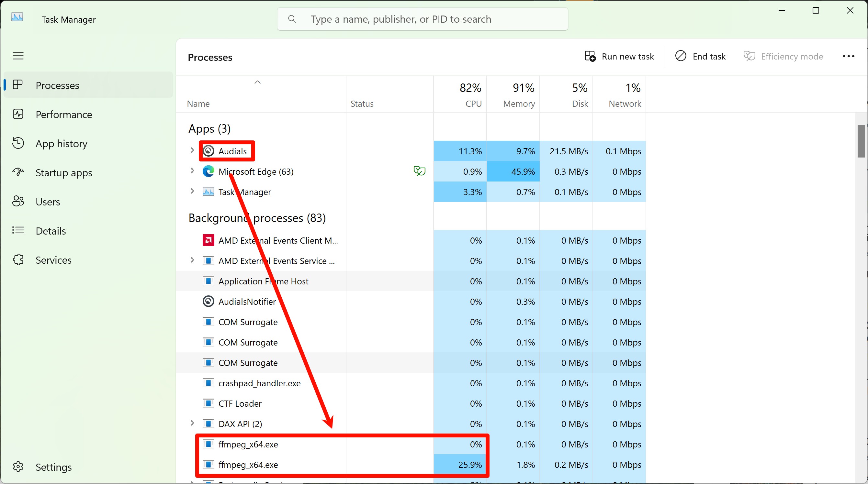Open the Services page
The image size is (868, 484).
pyautogui.click(x=88, y=260)
